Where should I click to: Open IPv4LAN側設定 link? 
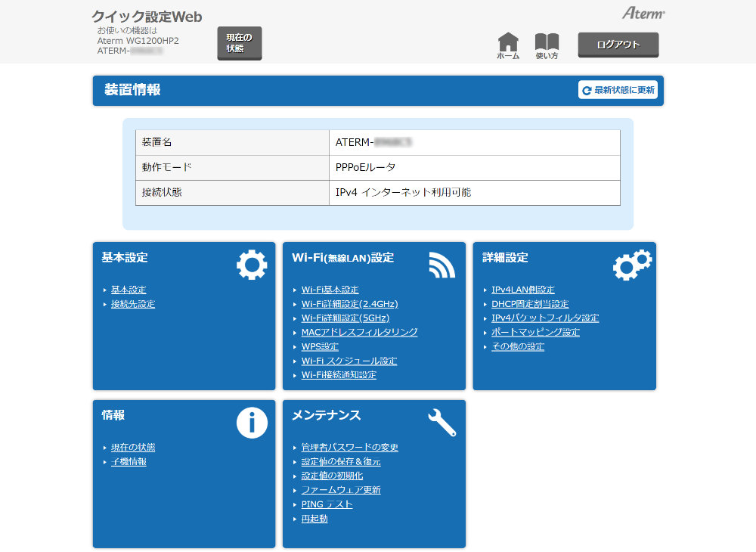tap(522, 290)
